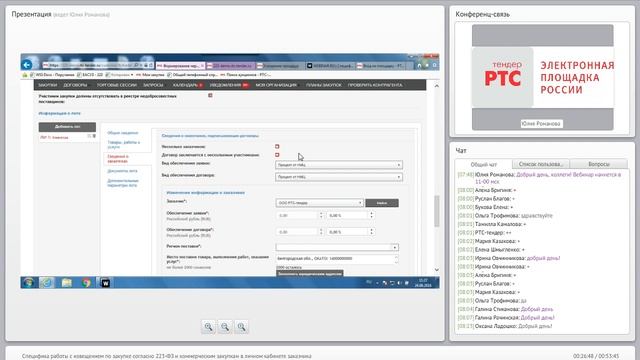Open the 'ПЛАНЫ ЗАКУПОК' menu item
The height and width of the screenshot is (360, 640).
click(324, 85)
